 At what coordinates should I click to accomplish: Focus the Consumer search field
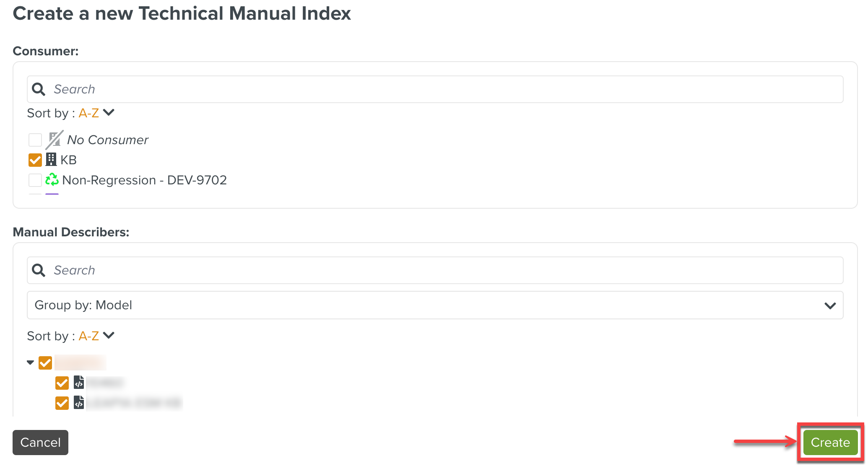pyautogui.click(x=444, y=89)
